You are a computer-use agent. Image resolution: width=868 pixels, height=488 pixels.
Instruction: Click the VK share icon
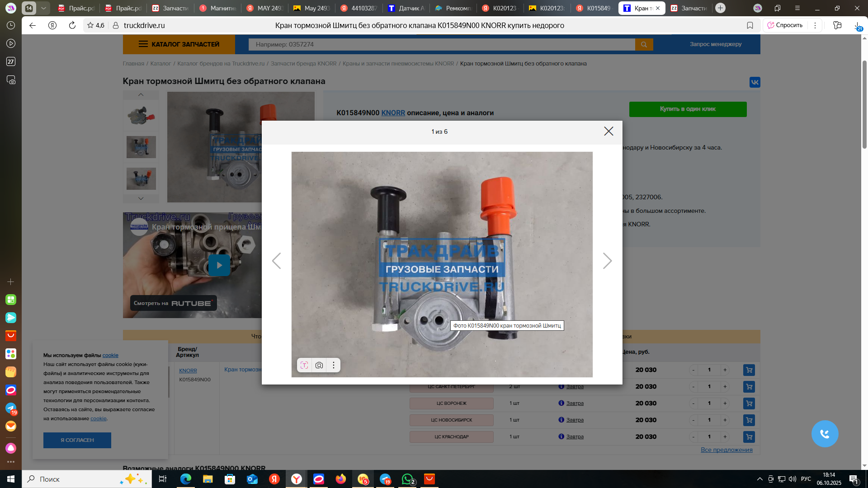[755, 82]
